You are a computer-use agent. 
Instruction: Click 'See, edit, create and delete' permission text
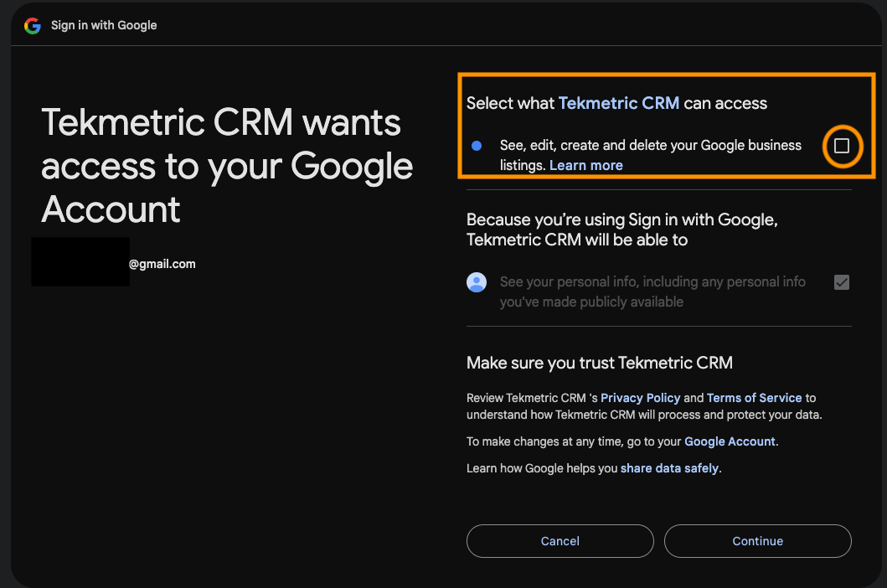click(x=651, y=155)
